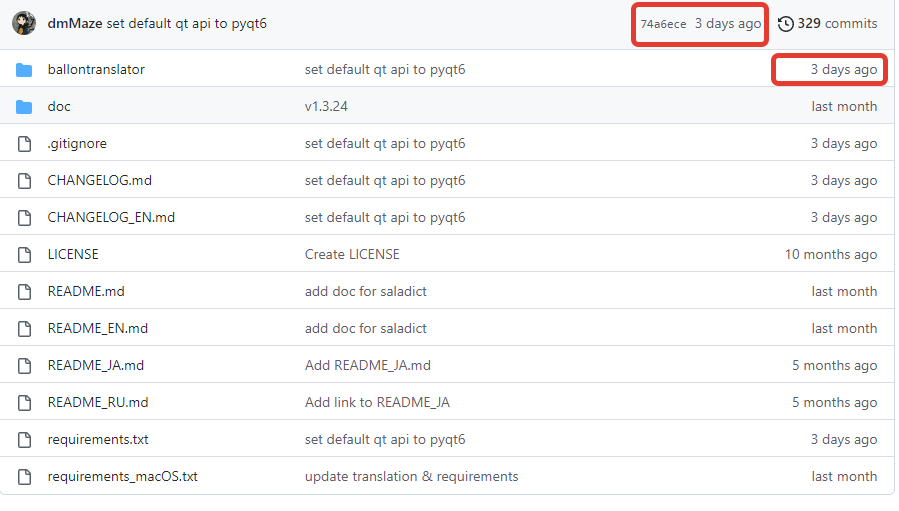The image size is (899, 511).
Task: Open README.md 'add doc for saladict' commit
Action: (366, 291)
